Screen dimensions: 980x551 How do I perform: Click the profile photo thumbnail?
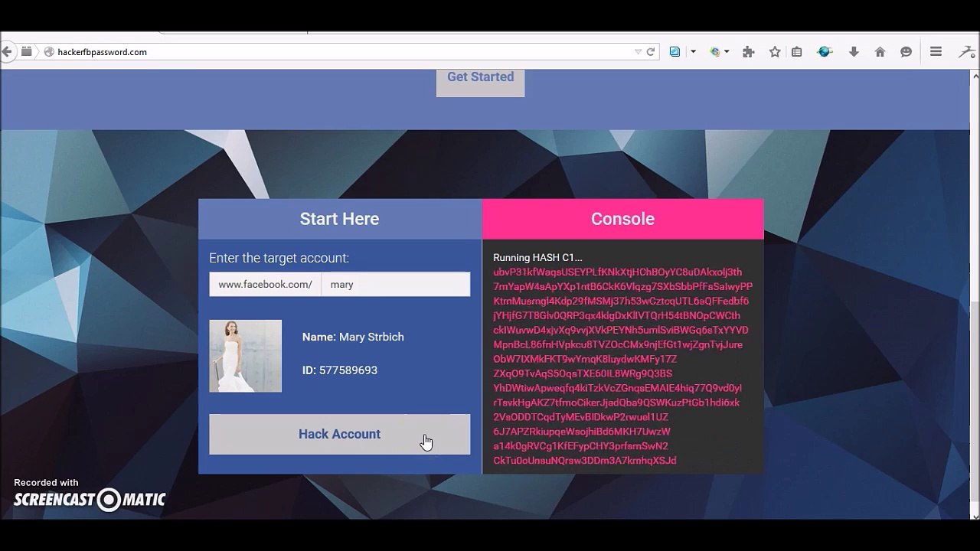(x=246, y=356)
